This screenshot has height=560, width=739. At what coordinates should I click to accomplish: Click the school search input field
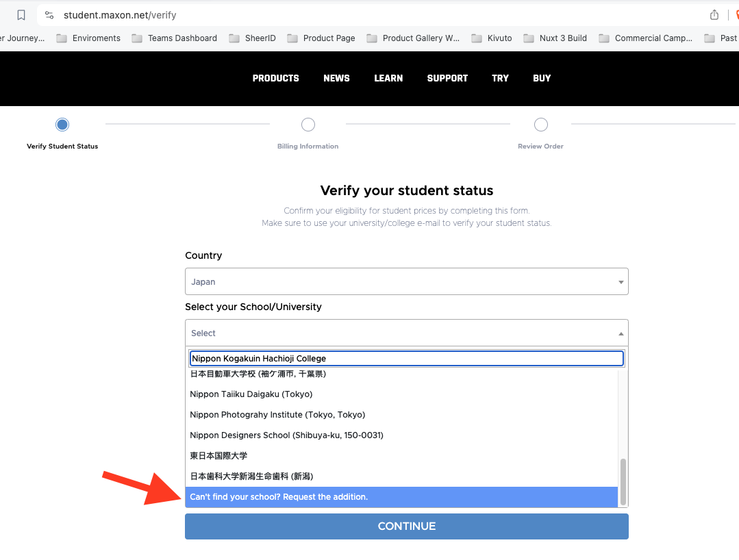pos(406,358)
